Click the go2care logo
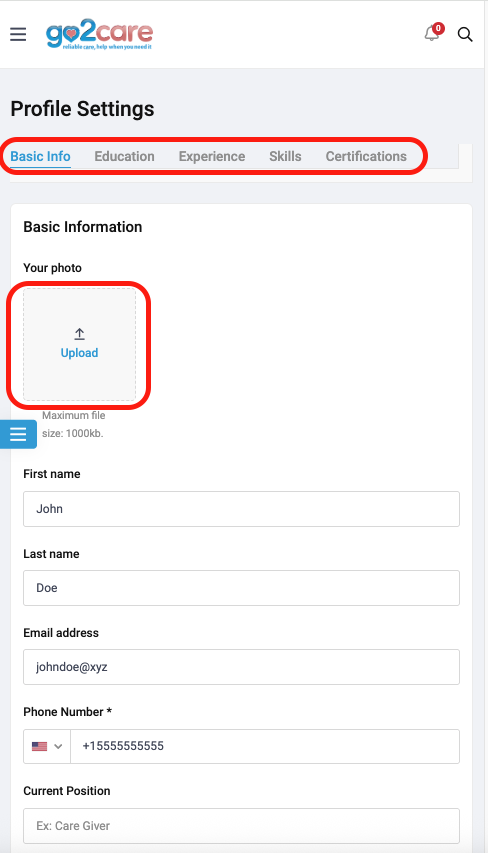Image resolution: width=488 pixels, height=853 pixels. [x=99, y=34]
